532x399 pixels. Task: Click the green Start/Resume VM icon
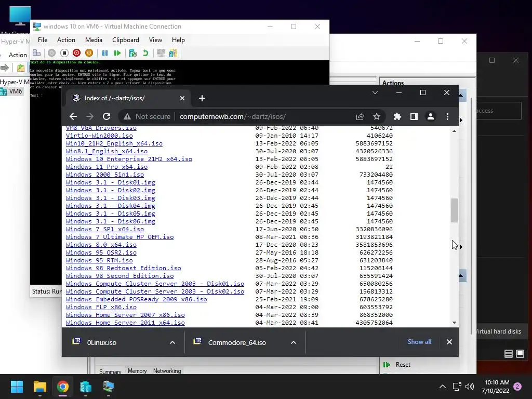pyautogui.click(x=117, y=53)
